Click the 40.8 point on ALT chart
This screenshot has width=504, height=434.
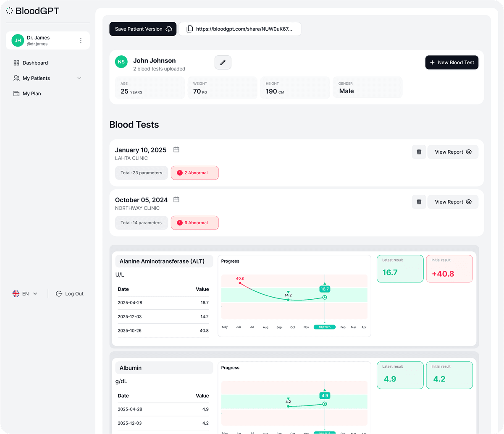point(240,283)
